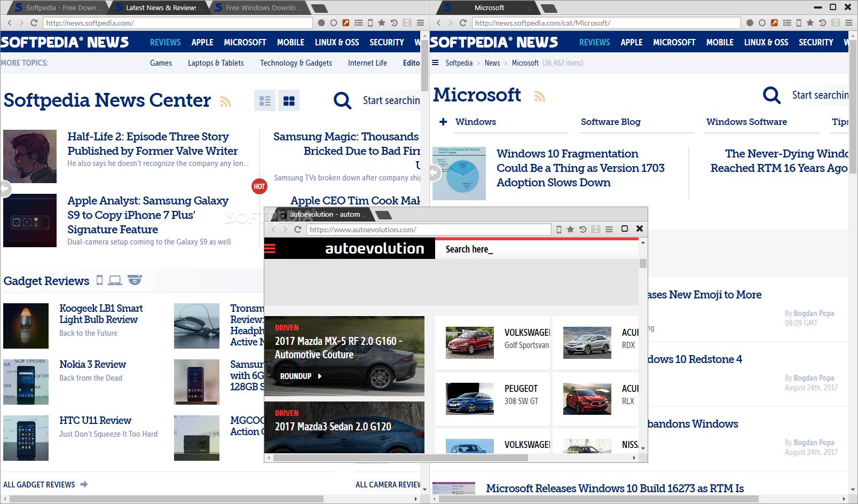Viewport: 858px width, 504px height.
Task: Open 2017 Mazda MX-5 RF ROUNDUP link
Action: [x=301, y=376]
